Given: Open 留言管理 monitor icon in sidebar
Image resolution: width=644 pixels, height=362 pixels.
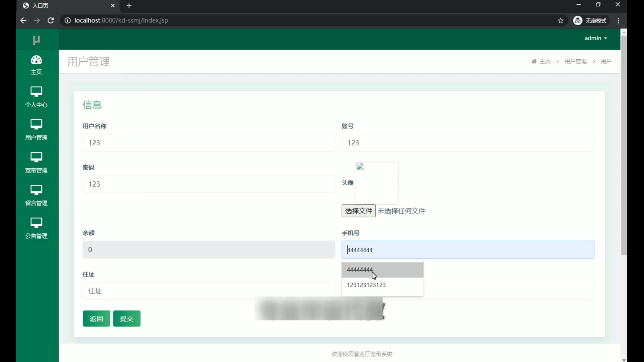Looking at the screenshot, I should tap(36, 190).
